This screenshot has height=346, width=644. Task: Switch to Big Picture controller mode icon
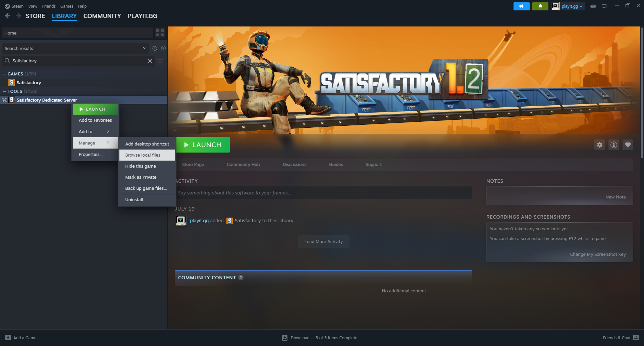tap(593, 6)
